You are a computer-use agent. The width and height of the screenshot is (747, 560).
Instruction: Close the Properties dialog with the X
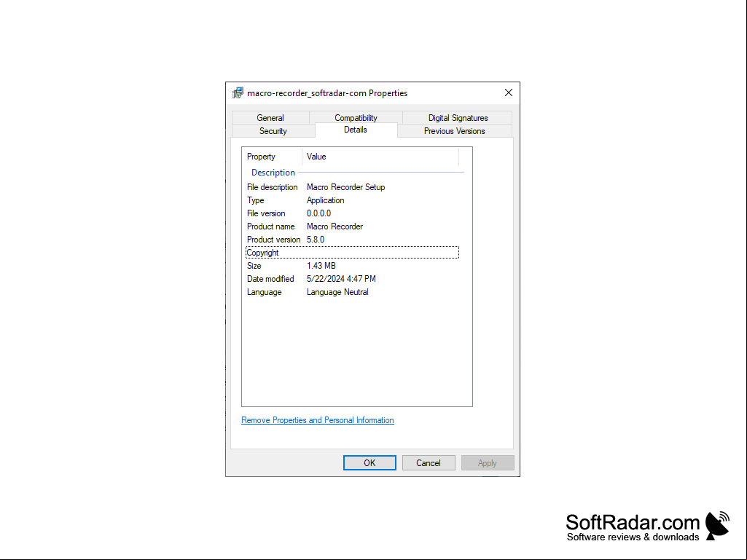(x=508, y=93)
